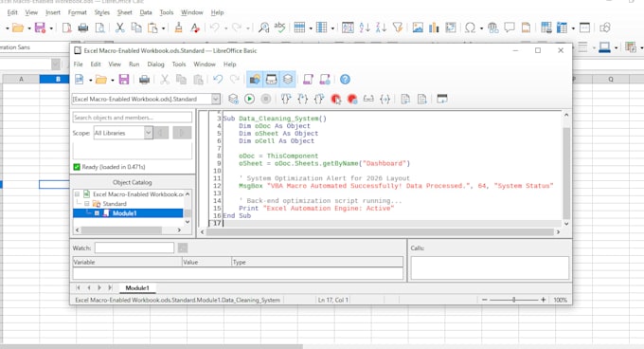Screen dimensions: 644x349
Task: Click the Variable column header
Action: click(127, 262)
